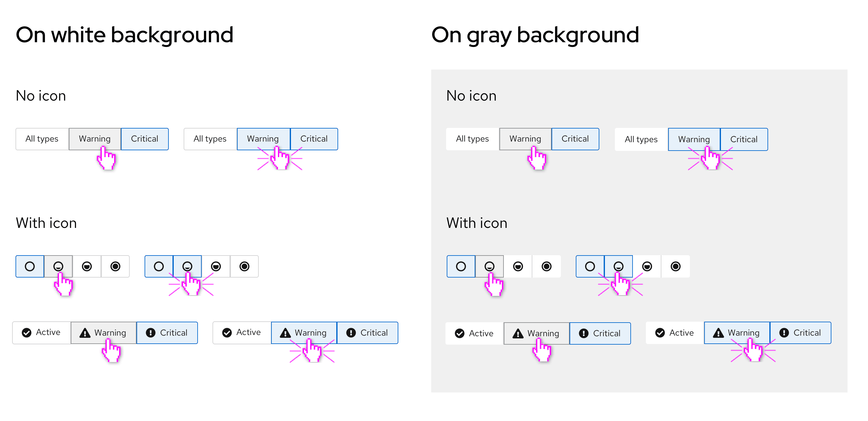Screen dimensions: 868x421
Task: Click half-filled circle icon in gray-background hovered icon group
Action: pyautogui.click(x=518, y=266)
